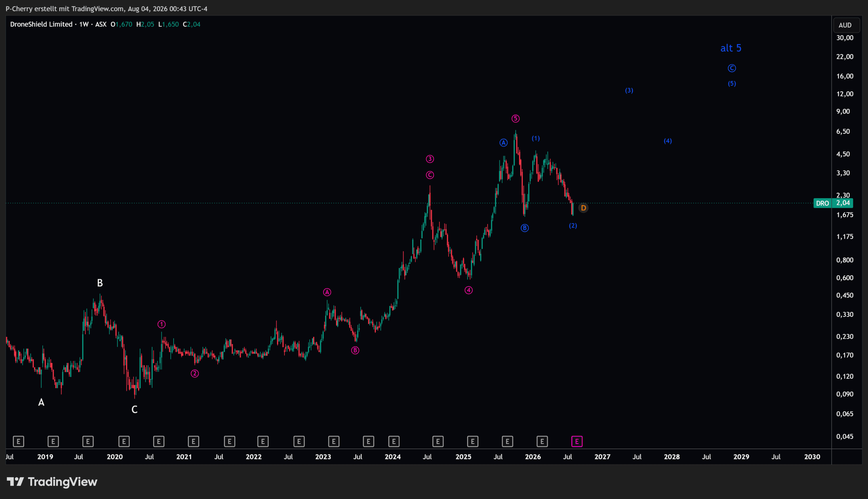Click the 'P-Cherry erstellt mit TradingView.com' header text
This screenshot has height=499, width=868.
click(x=65, y=9)
